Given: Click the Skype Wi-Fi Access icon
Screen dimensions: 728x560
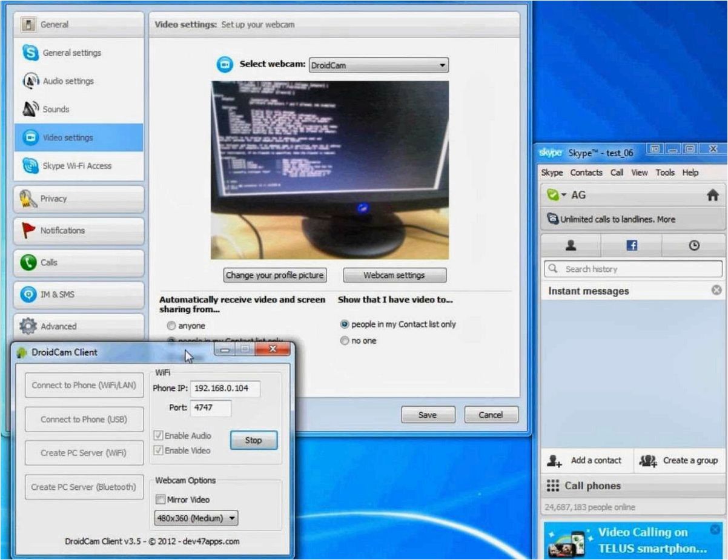Looking at the screenshot, I should point(30,165).
